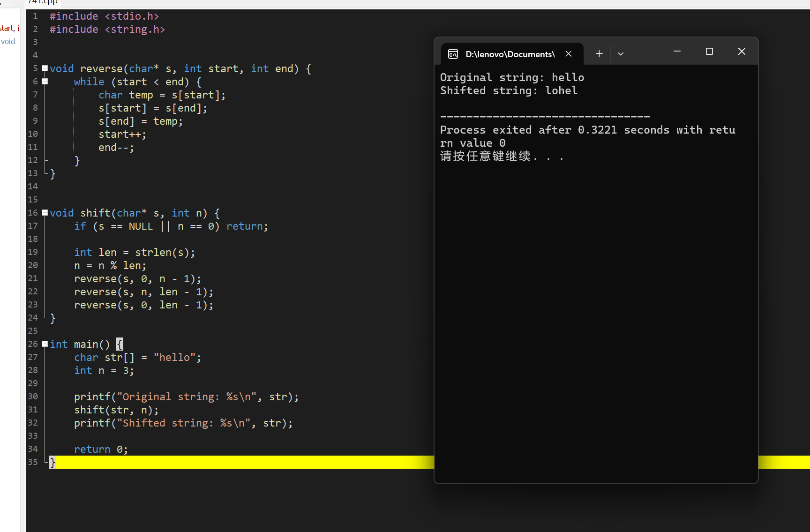Click the printf "Shifted string" code line
This screenshot has width=810, height=532.
(x=183, y=423)
